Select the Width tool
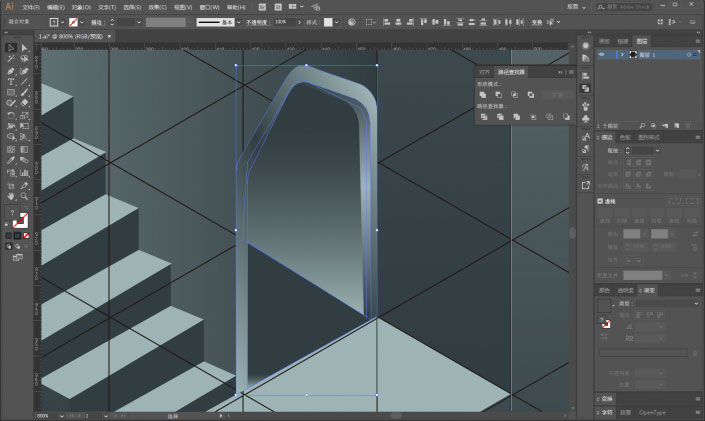The width and height of the screenshot is (705, 421). 11,126
